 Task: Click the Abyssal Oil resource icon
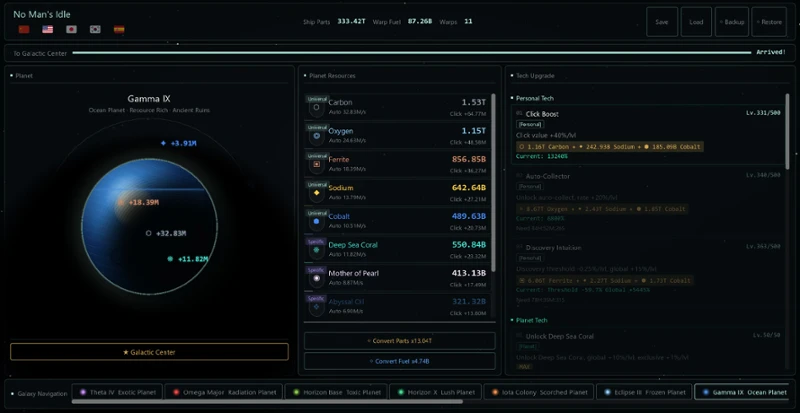click(x=317, y=307)
